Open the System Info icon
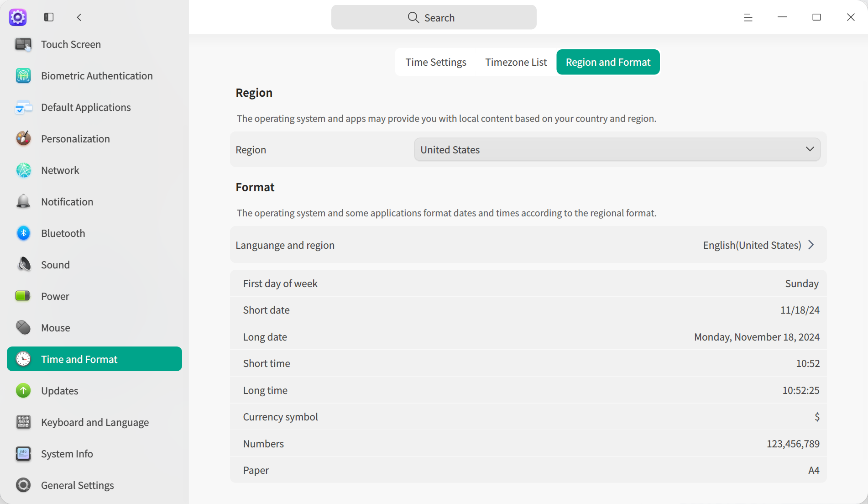 (23, 454)
